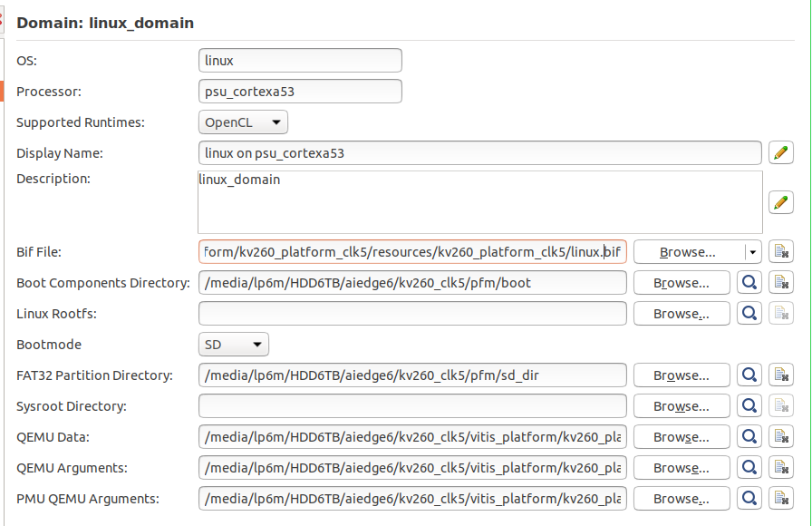The image size is (812, 526).
Task: Click the Display Name text field
Action: coord(479,153)
